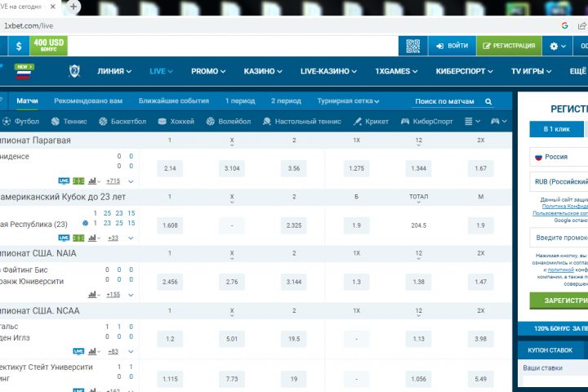Open the Турнирная сетка dropdown
Image resolution: width=588 pixels, height=392 pixels.
click(348, 101)
